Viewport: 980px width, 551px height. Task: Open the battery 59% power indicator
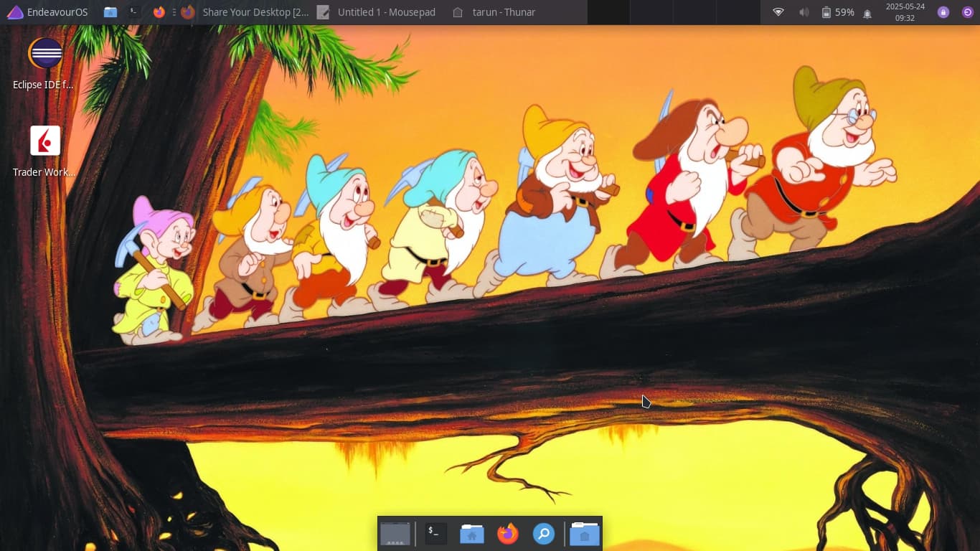(x=837, y=12)
